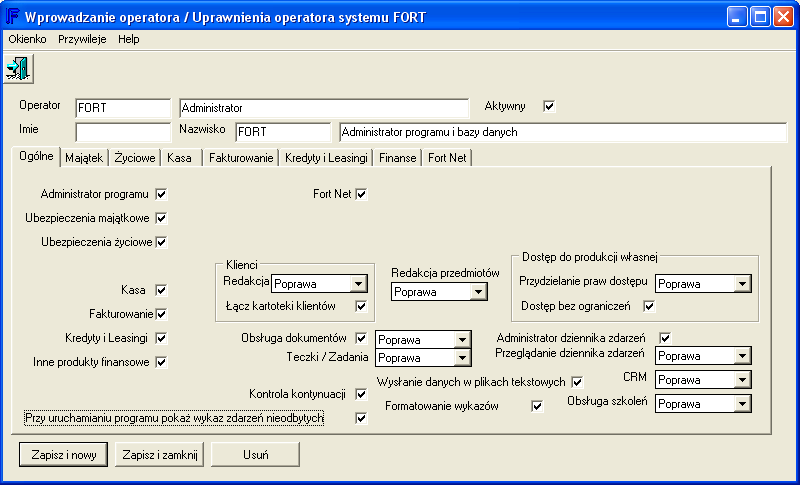
Task: Open the Przywileje menu
Action: pyautogui.click(x=82, y=39)
